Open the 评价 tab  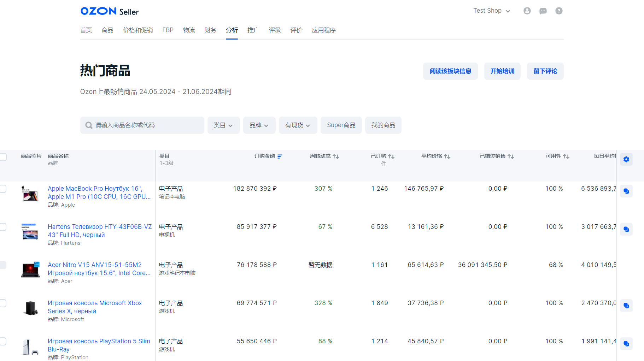coord(296,30)
